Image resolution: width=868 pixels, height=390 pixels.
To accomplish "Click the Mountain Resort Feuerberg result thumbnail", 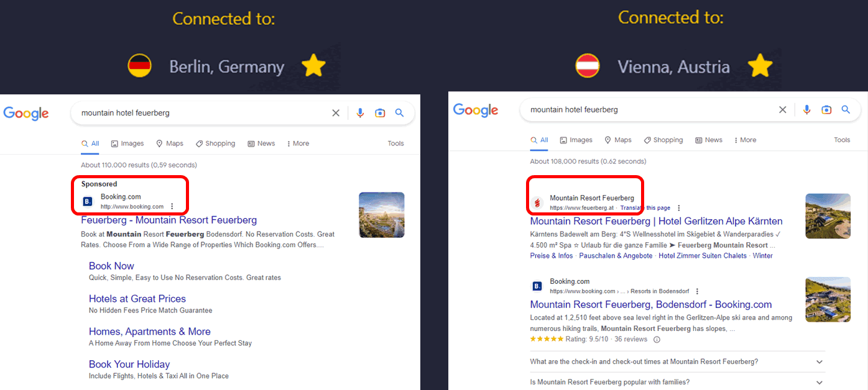I will tap(828, 216).
